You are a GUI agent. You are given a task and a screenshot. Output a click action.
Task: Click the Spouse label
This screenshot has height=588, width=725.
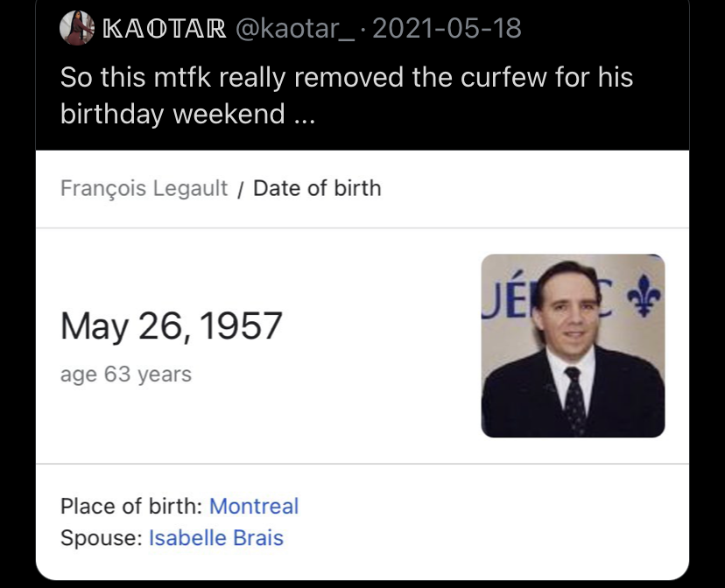(102, 539)
